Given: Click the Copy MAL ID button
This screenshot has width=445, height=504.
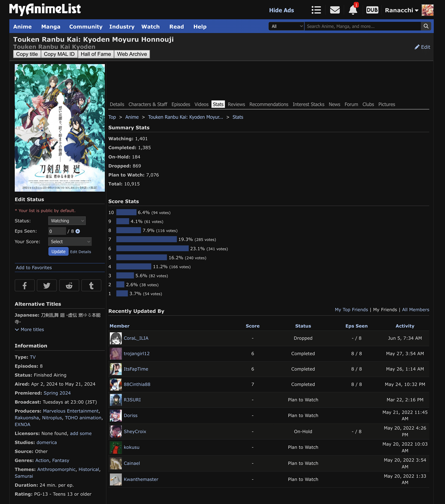Looking at the screenshot, I should (59, 54).
